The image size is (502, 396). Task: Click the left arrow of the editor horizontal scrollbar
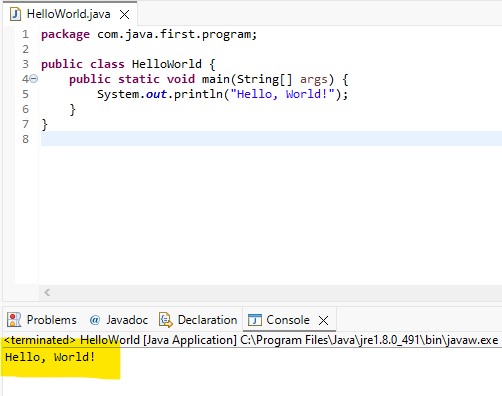click(x=47, y=293)
